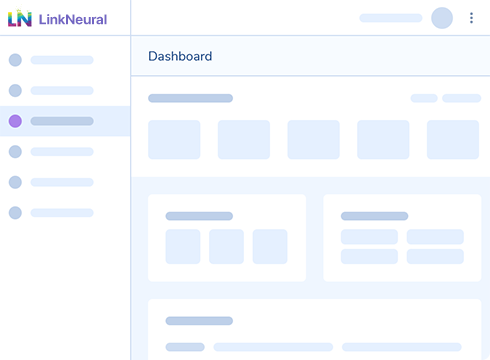Click the fourth sidebar circle icon

coord(15,152)
